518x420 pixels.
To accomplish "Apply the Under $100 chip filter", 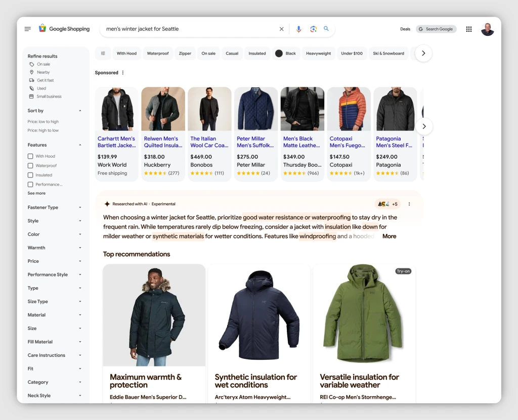I will point(352,53).
